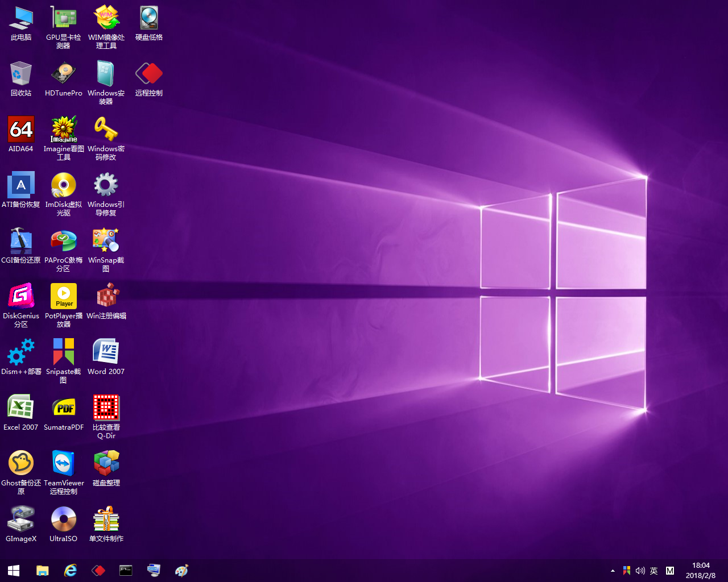Viewport: 728px width, 582px height.
Task: Click the Ghost备份还原 icon
Action: (x=21, y=473)
